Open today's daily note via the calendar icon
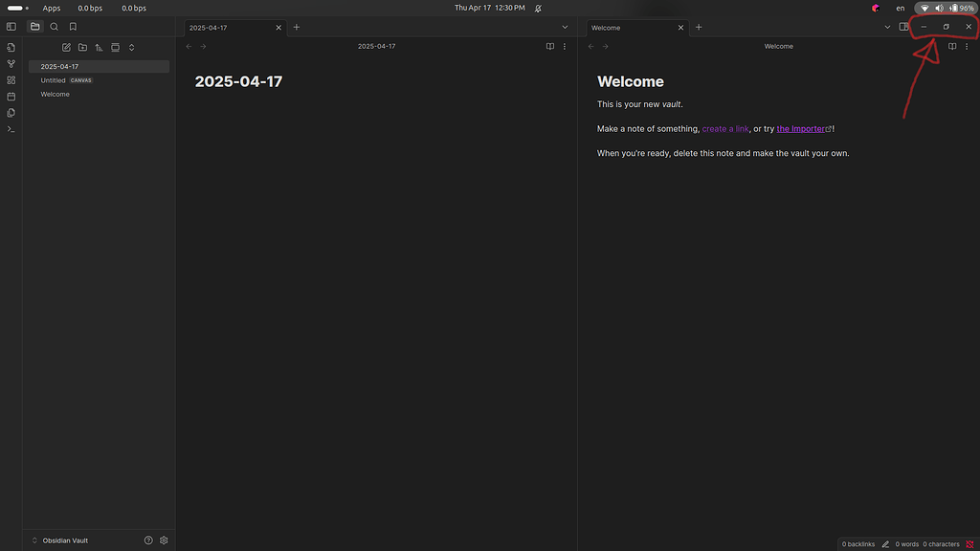Viewport: 980px width, 551px height. pos(11,96)
